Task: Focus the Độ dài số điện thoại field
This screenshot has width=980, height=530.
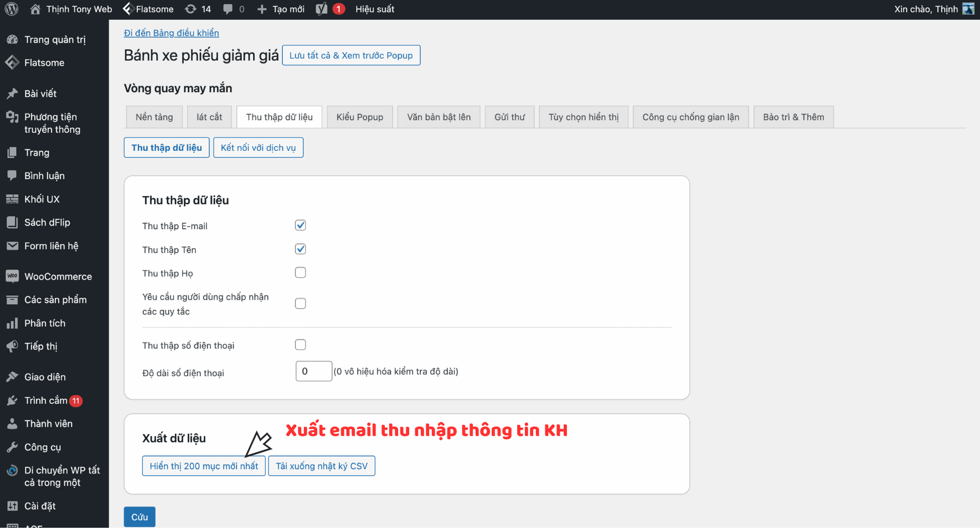Action: [313, 372]
